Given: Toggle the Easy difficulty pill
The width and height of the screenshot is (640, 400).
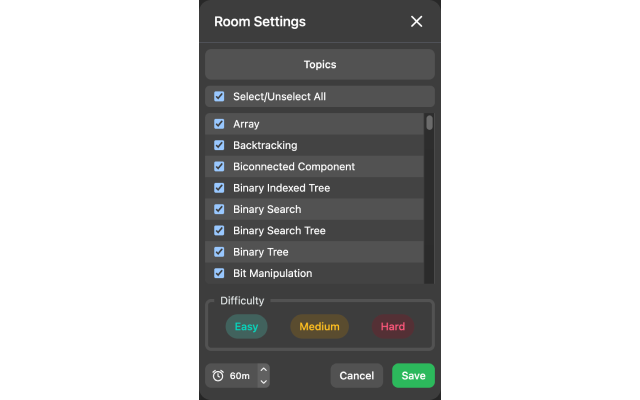Looking at the screenshot, I should [246, 327].
